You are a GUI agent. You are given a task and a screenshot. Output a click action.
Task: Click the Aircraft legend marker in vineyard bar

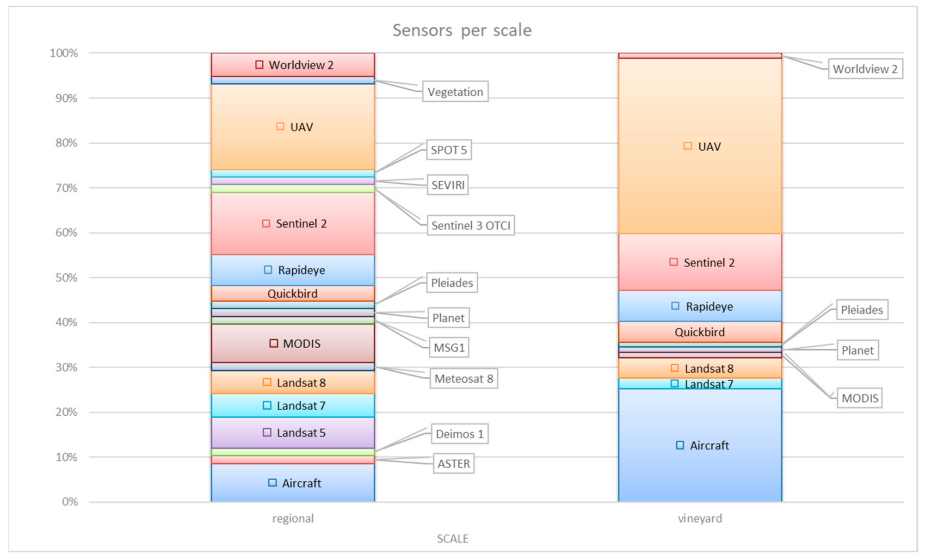(x=680, y=445)
